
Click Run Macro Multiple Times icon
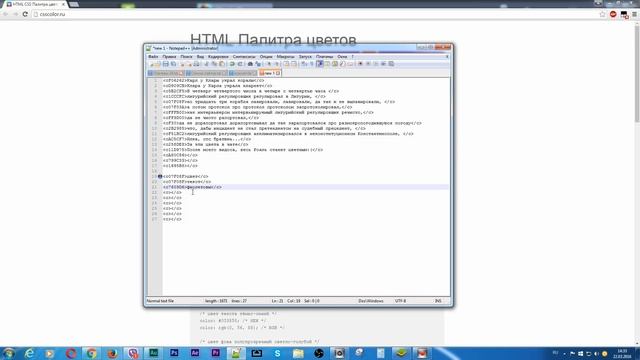383,64
